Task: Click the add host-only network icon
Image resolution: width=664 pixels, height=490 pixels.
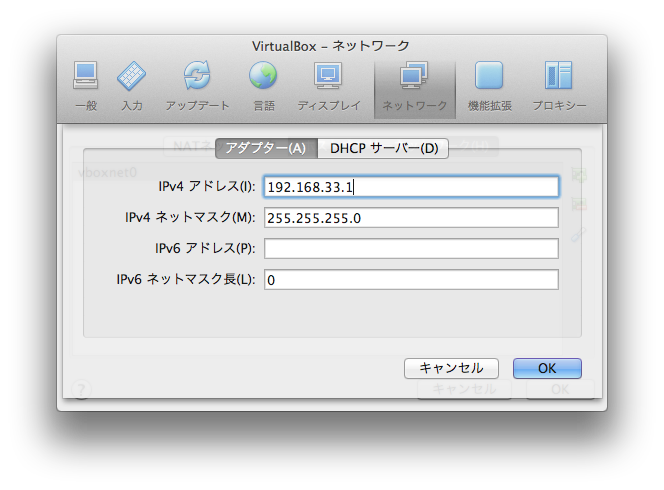Action: tap(579, 174)
